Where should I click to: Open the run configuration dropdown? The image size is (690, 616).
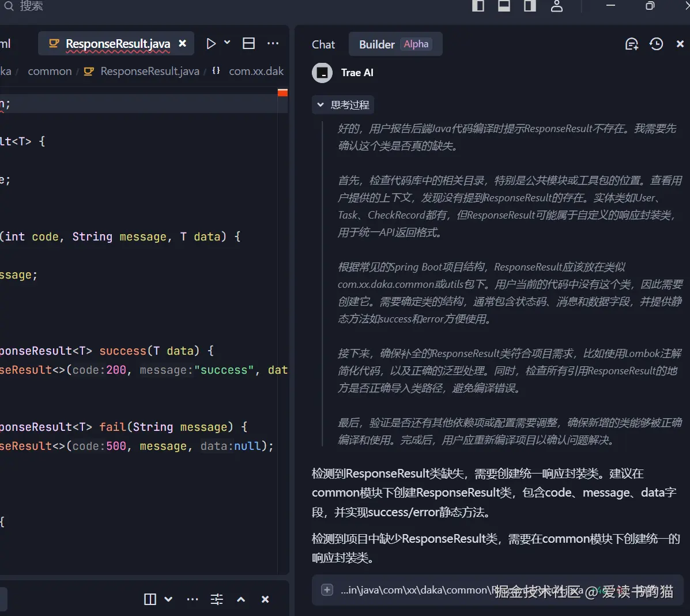[x=227, y=43]
